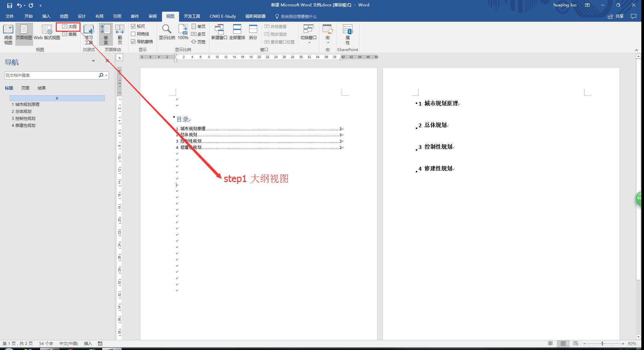
Task: Toggle 插入 insert mode in status bar
Action: [x=88, y=343]
